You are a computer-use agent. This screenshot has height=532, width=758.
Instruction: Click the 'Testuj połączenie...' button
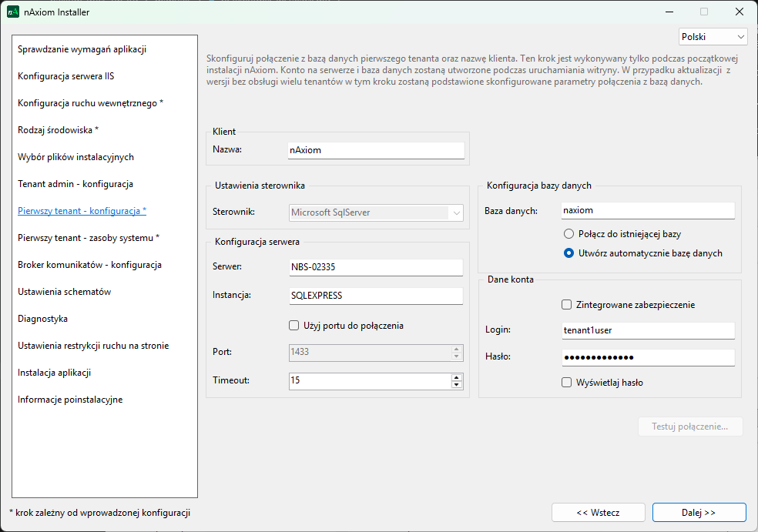[x=690, y=427]
